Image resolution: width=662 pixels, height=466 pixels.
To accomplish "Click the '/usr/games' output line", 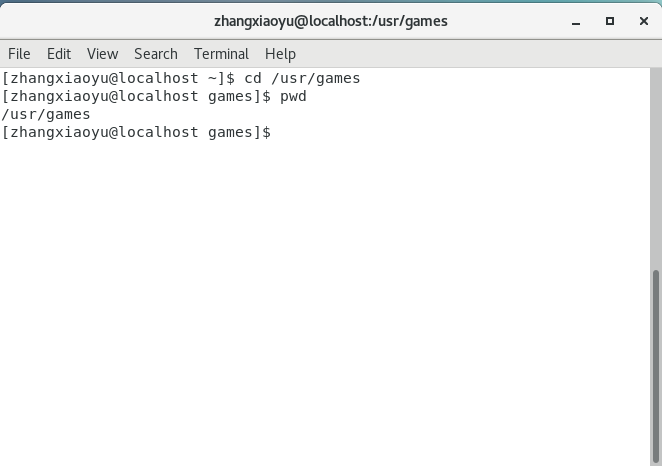I will [x=46, y=114].
